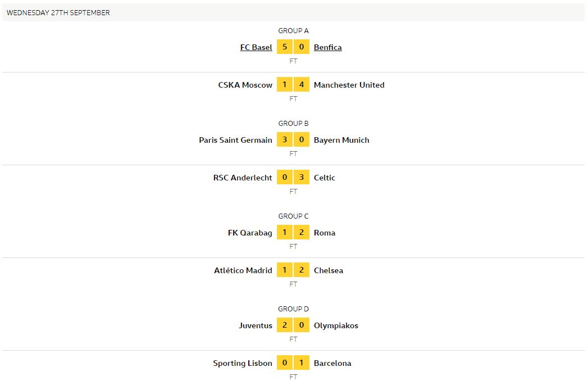Viewport: 588px width, 385px height.
Task: Select the Chelsea team name
Action: 328,270
